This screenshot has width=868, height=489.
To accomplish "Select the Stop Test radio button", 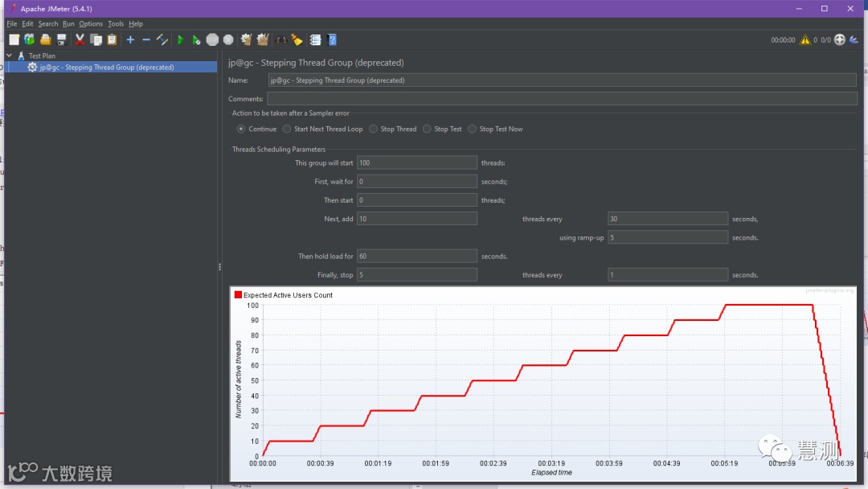I will 427,129.
